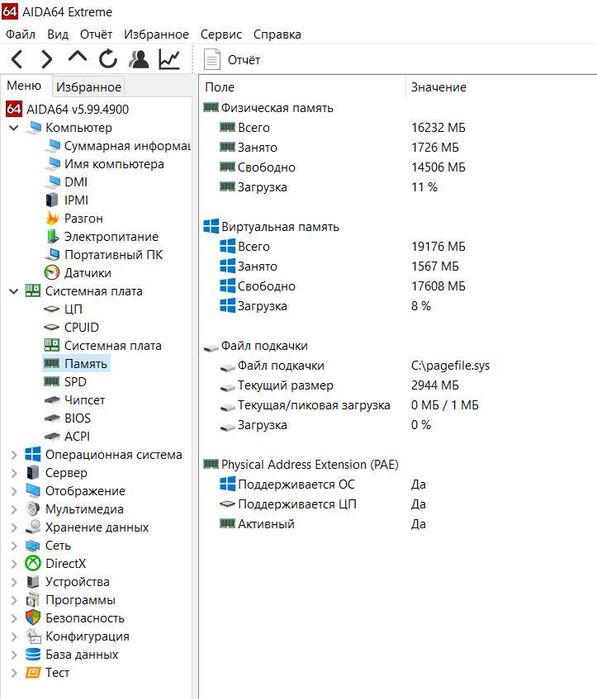
Task: Expand the Безопасность node
Action: click(x=14, y=618)
